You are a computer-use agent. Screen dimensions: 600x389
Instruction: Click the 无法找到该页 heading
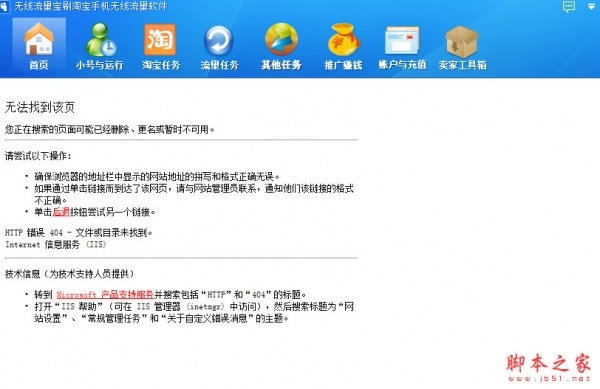click(39, 107)
